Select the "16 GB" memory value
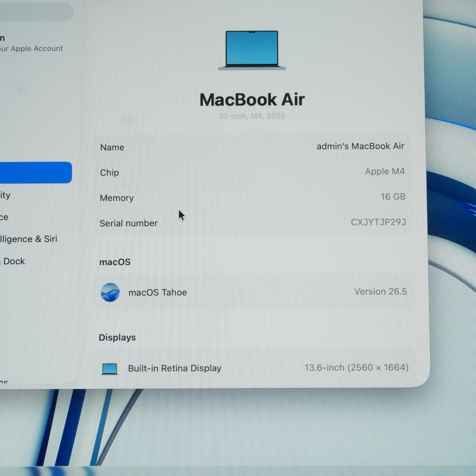Screen dimensions: 476x476 pos(393,197)
